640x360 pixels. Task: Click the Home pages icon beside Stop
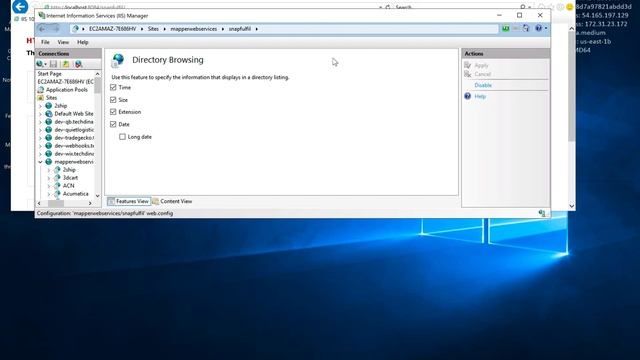tap(526, 28)
